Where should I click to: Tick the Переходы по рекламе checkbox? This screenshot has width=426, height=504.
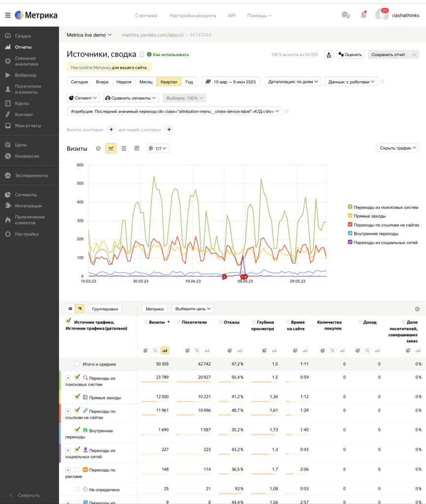pos(77,470)
